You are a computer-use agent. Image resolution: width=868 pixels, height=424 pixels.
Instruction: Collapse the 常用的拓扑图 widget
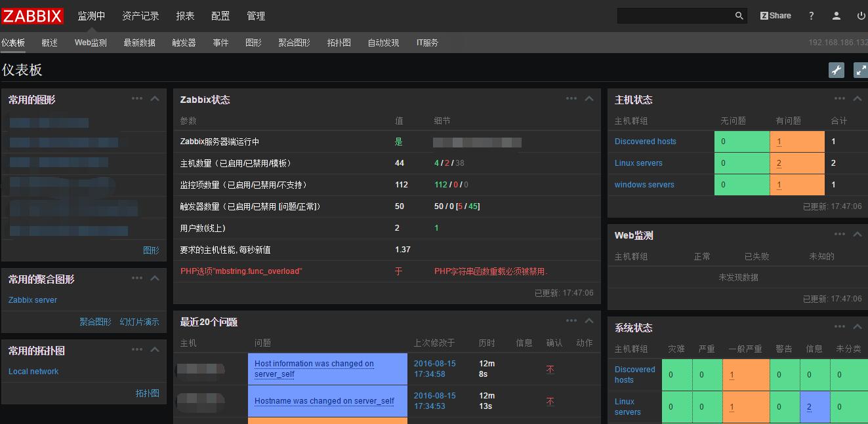point(155,349)
